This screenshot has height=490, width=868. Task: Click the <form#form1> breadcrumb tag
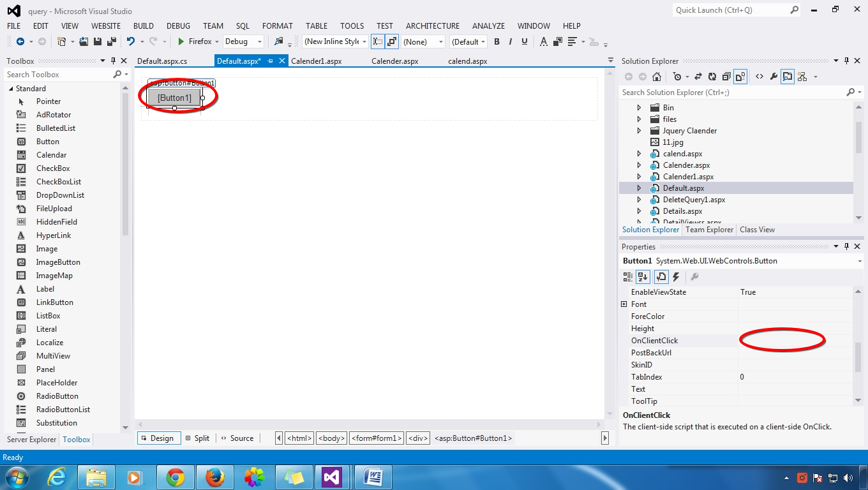[377, 438]
